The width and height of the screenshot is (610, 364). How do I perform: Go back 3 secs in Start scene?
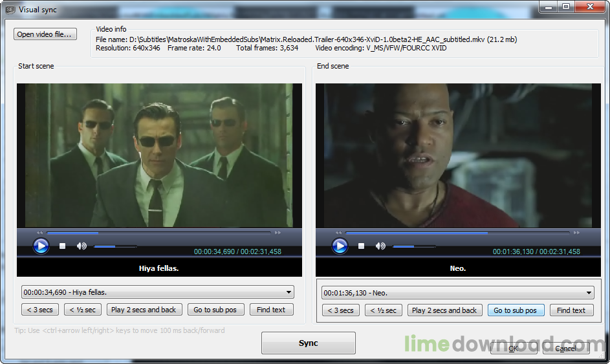(x=40, y=310)
